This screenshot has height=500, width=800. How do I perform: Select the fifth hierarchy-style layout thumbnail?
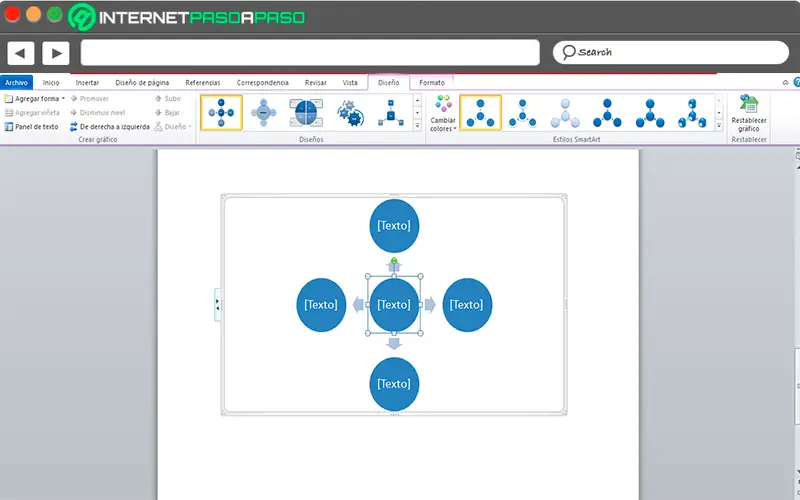coord(391,113)
